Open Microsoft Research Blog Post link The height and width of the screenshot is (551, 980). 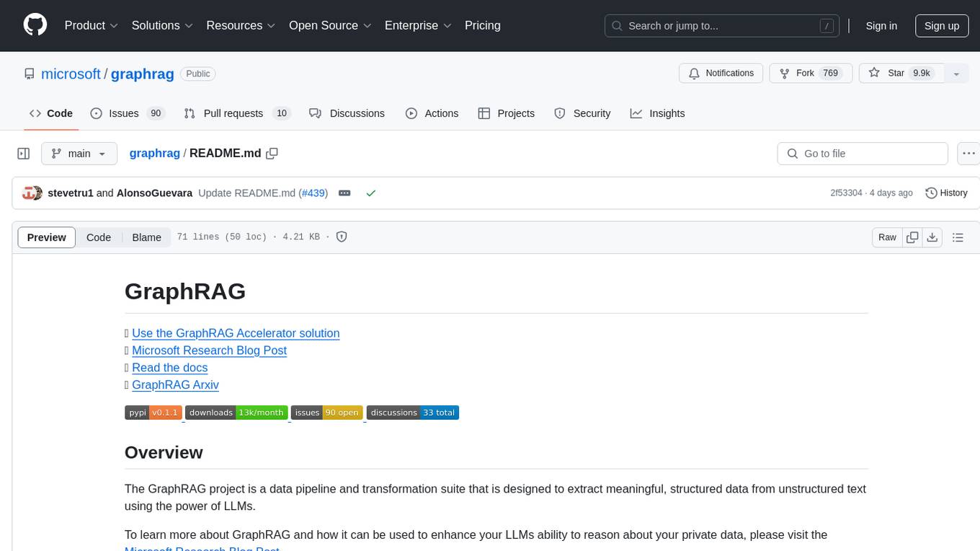tap(209, 351)
